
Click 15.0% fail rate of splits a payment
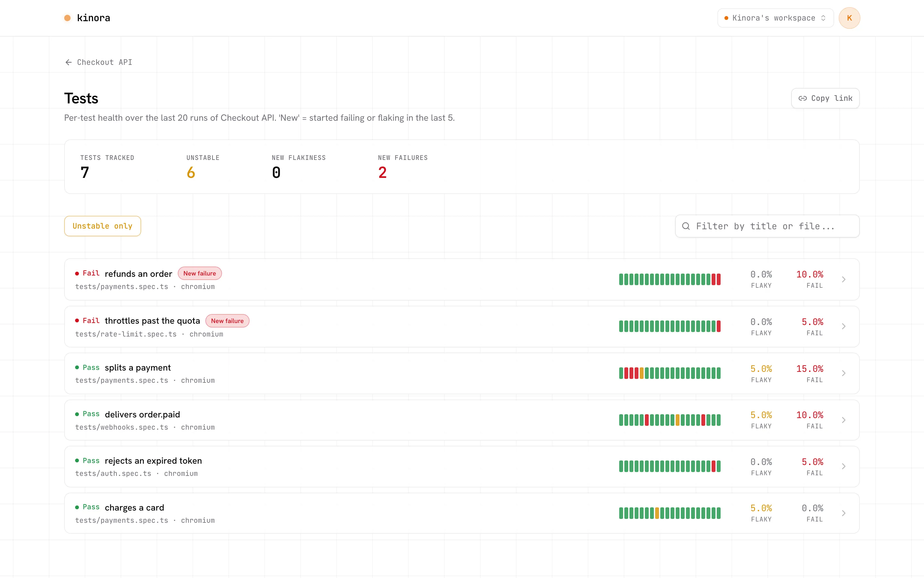809,369
